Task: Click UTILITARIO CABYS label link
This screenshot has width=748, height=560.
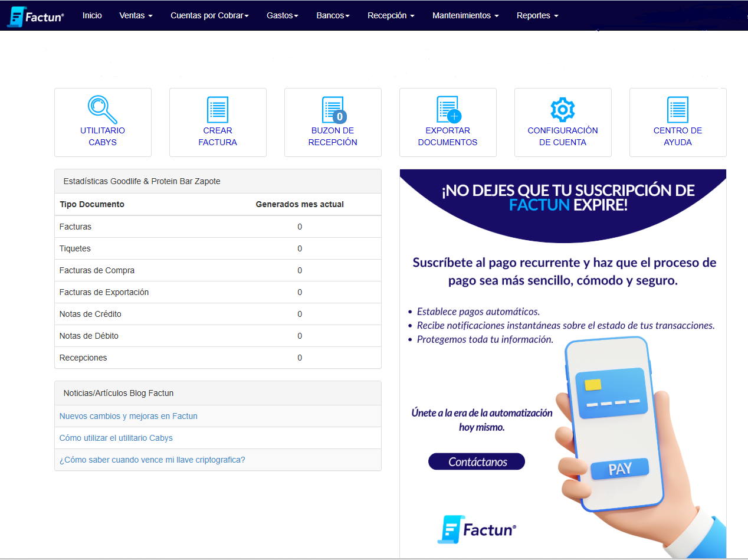Action: click(x=103, y=136)
